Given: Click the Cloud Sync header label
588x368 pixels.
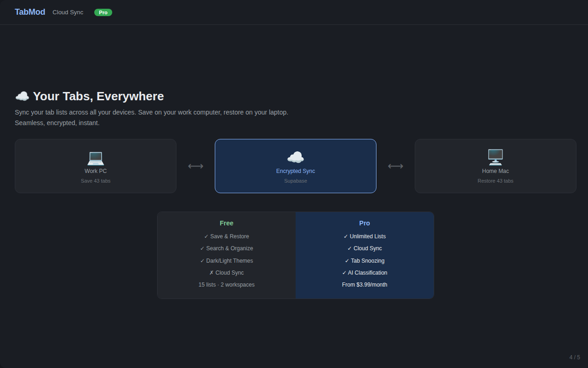Looking at the screenshot, I should click(68, 12).
